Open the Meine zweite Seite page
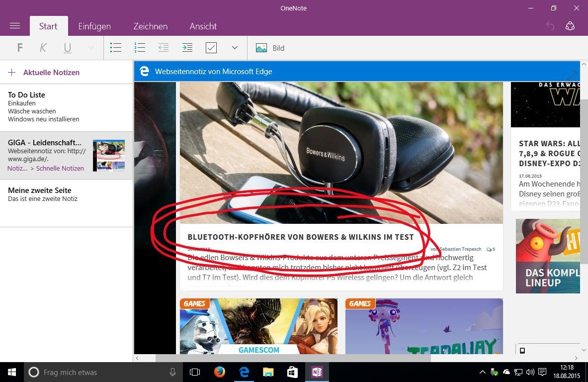 (67, 203)
